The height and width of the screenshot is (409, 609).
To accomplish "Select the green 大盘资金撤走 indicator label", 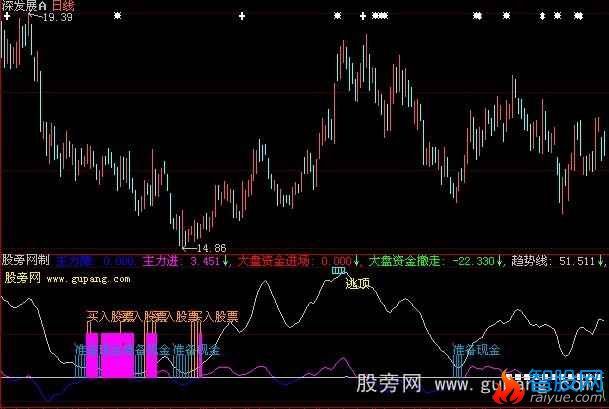I will click(404, 261).
